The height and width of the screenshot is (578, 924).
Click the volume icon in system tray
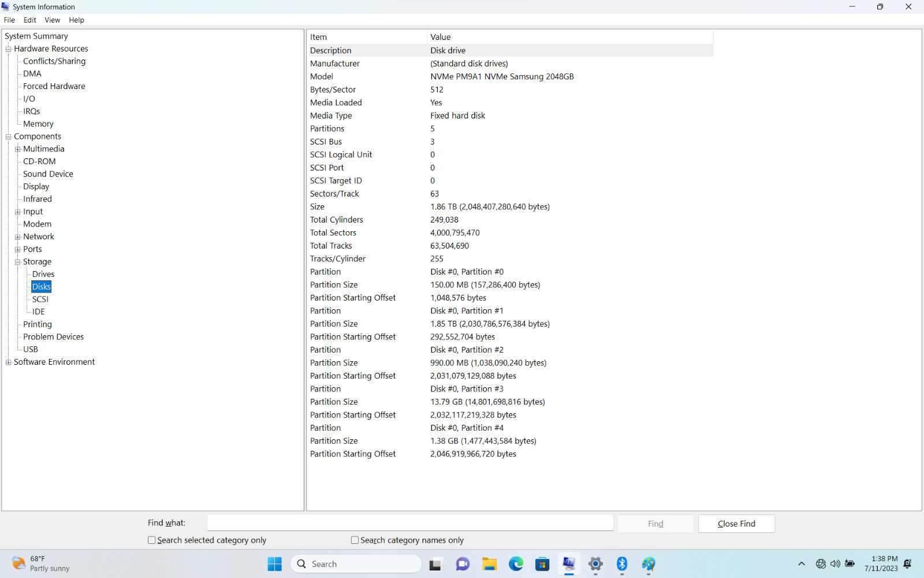pyautogui.click(x=835, y=564)
